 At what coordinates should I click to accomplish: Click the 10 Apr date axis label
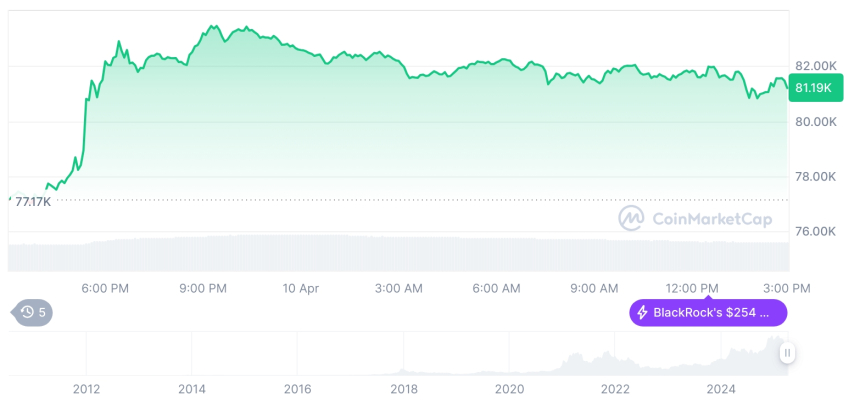301,288
